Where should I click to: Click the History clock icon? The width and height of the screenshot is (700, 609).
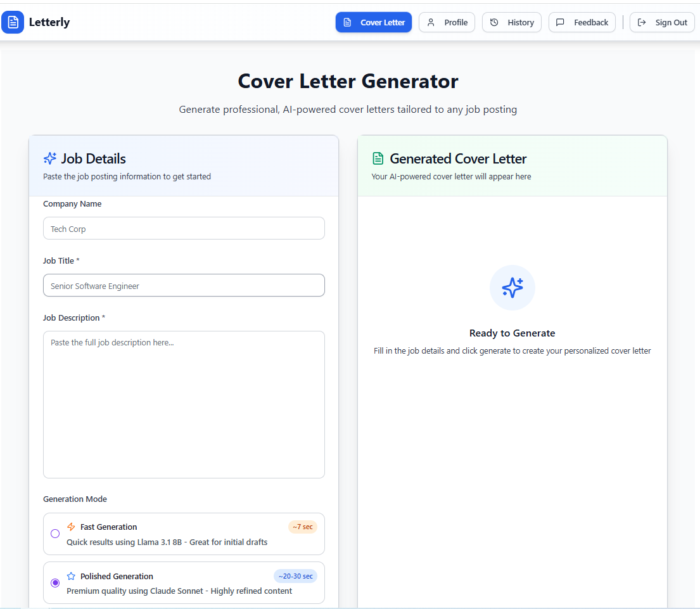point(493,22)
